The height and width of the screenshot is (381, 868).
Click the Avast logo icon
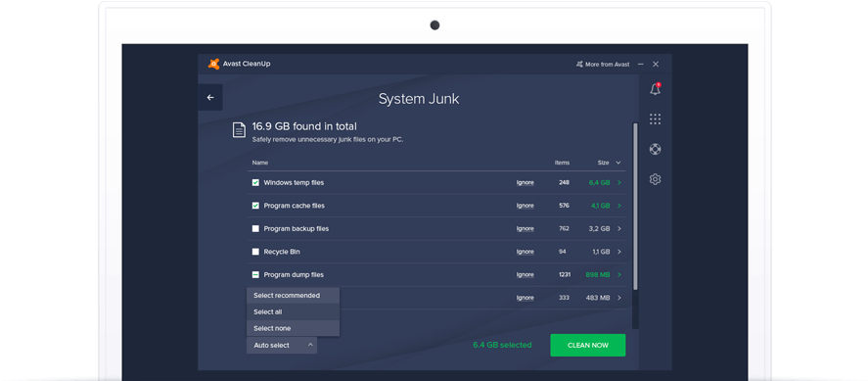[x=213, y=64]
